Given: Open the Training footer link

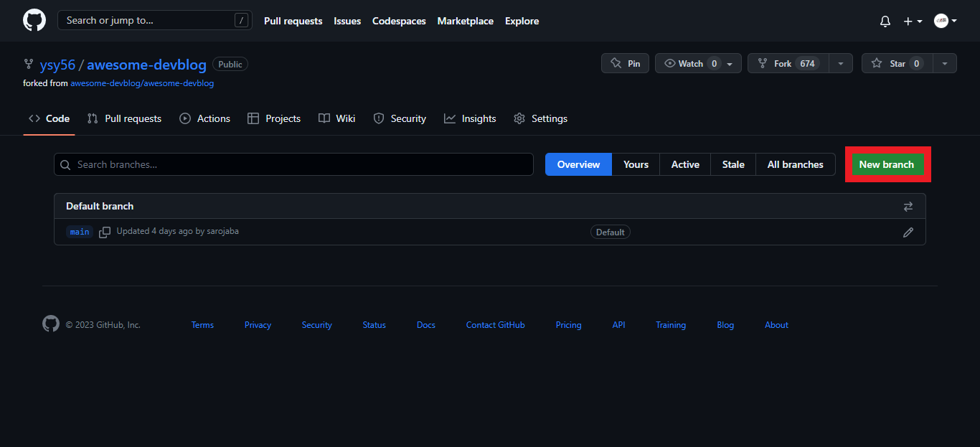Looking at the screenshot, I should click(671, 325).
